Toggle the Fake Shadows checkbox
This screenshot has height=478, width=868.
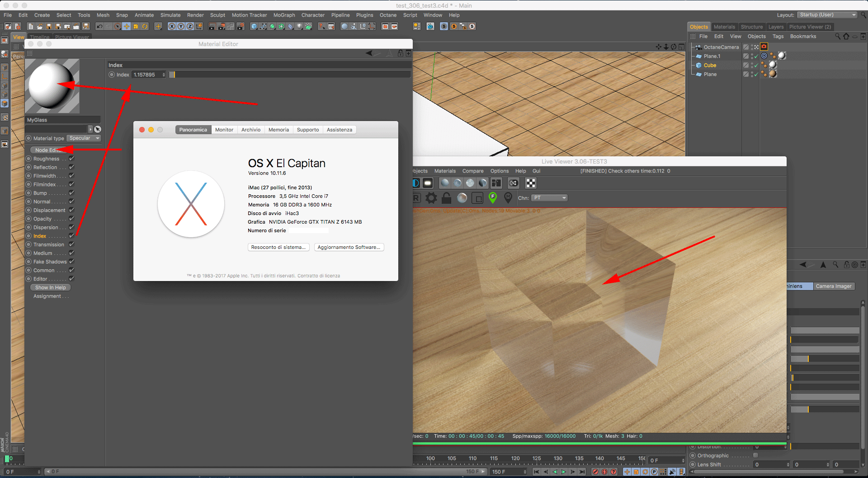coord(71,262)
